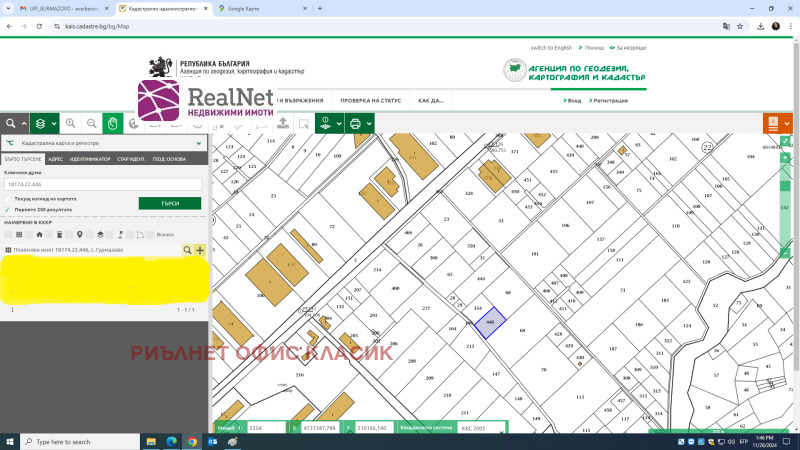This screenshot has width=800, height=450.
Task: Open the orange cart dropdown arrow
Action: tap(788, 124)
